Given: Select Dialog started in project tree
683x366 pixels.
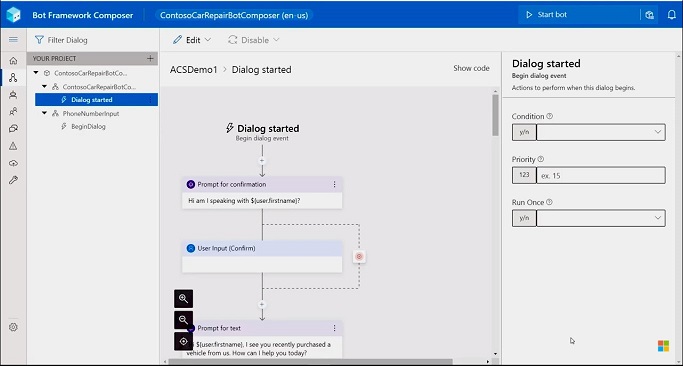Looking at the screenshot, I should coord(96,100).
